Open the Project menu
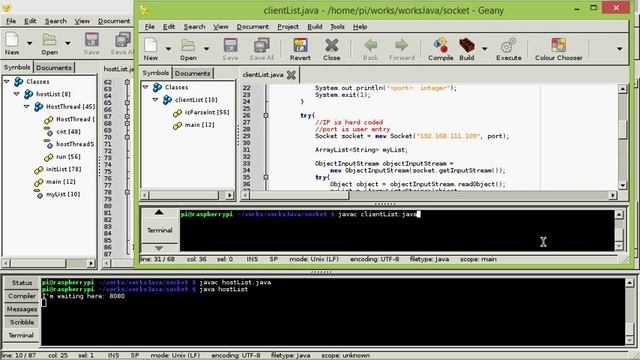The image size is (640, 360). coord(288,27)
